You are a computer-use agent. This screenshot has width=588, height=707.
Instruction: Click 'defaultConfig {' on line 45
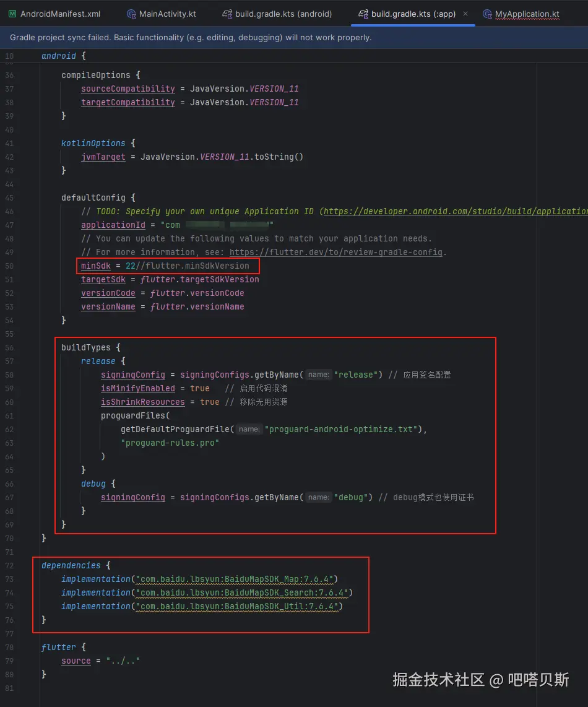point(98,197)
